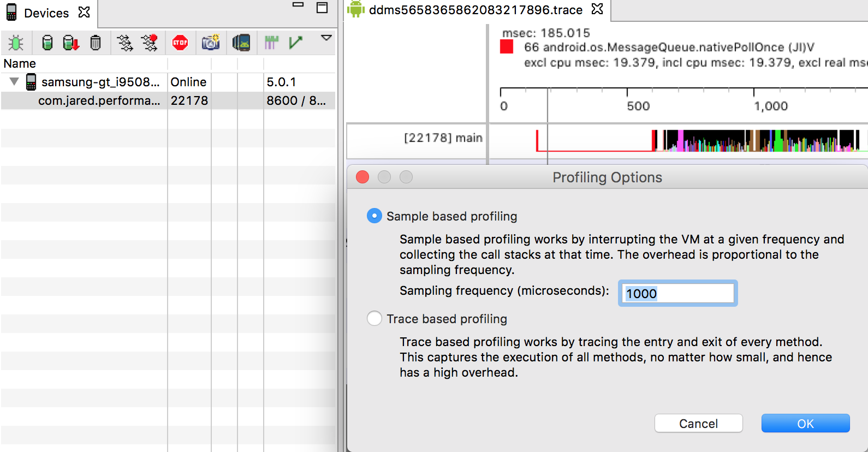The image size is (868, 452).
Task: Click the red Stop Process icon
Action: 180,43
